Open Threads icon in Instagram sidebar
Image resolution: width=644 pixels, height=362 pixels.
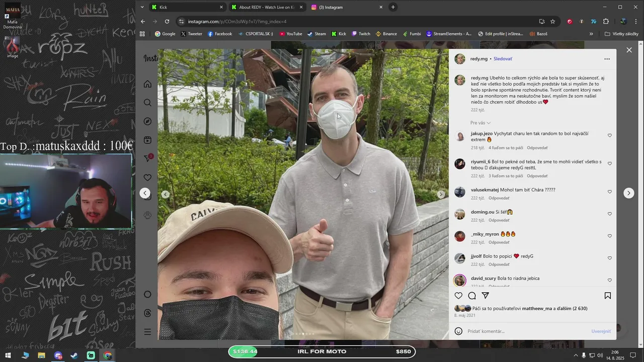tap(147, 313)
